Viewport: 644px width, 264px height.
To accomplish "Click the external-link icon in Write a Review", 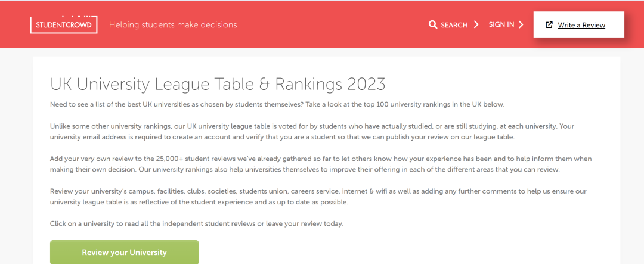I will pos(549,24).
